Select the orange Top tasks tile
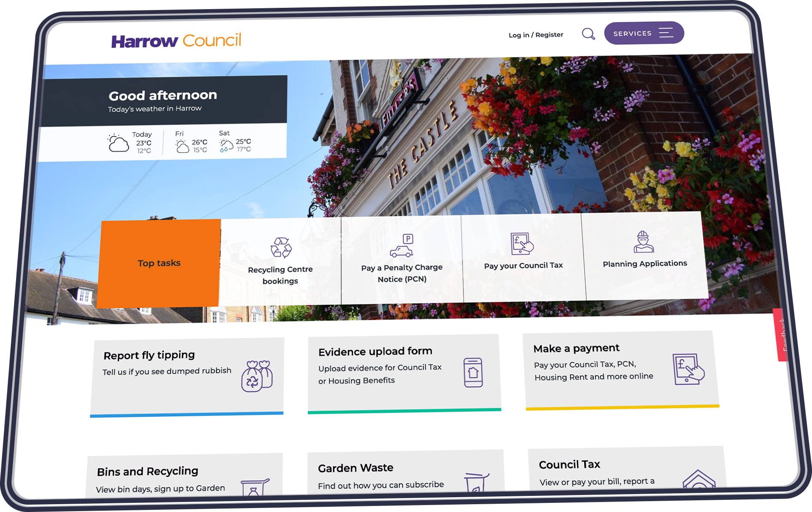 point(159,263)
